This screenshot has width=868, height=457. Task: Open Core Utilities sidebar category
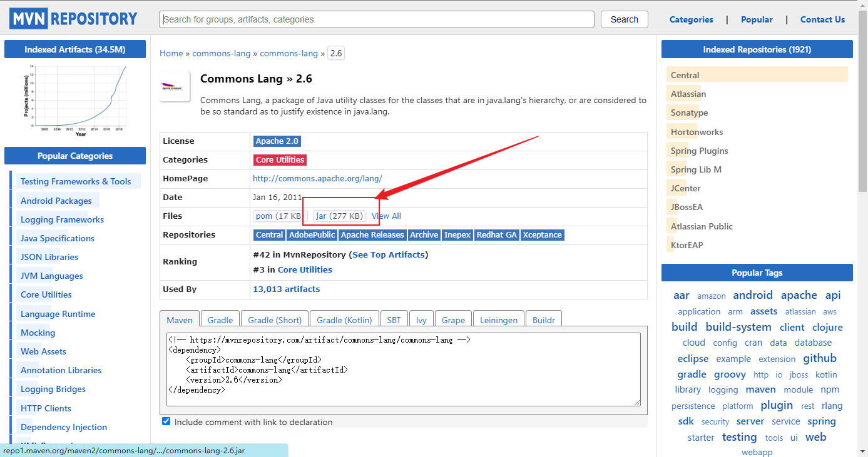[46, 294]
